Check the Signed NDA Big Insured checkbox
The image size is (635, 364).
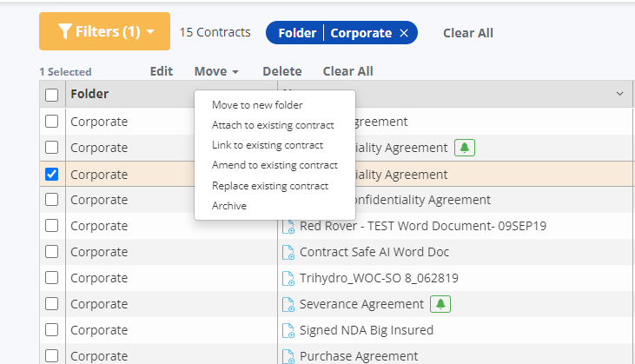(51, 330)
